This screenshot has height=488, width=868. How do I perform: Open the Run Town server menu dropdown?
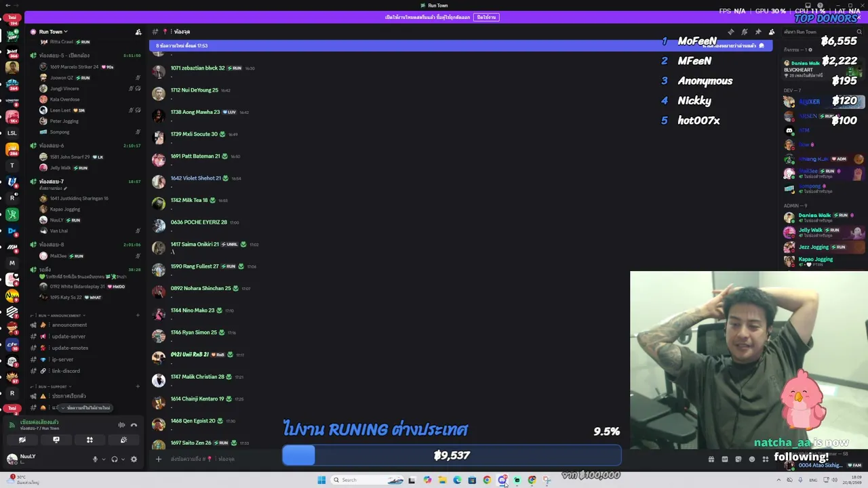pyautogui.click(x=54, y=32)
